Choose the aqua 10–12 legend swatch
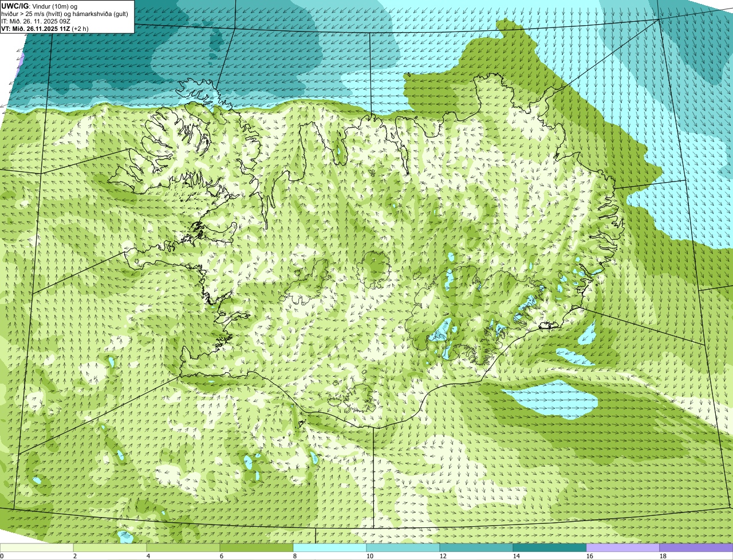The height and width of the screenshot is (560, 733). click(x=403, y=548)
